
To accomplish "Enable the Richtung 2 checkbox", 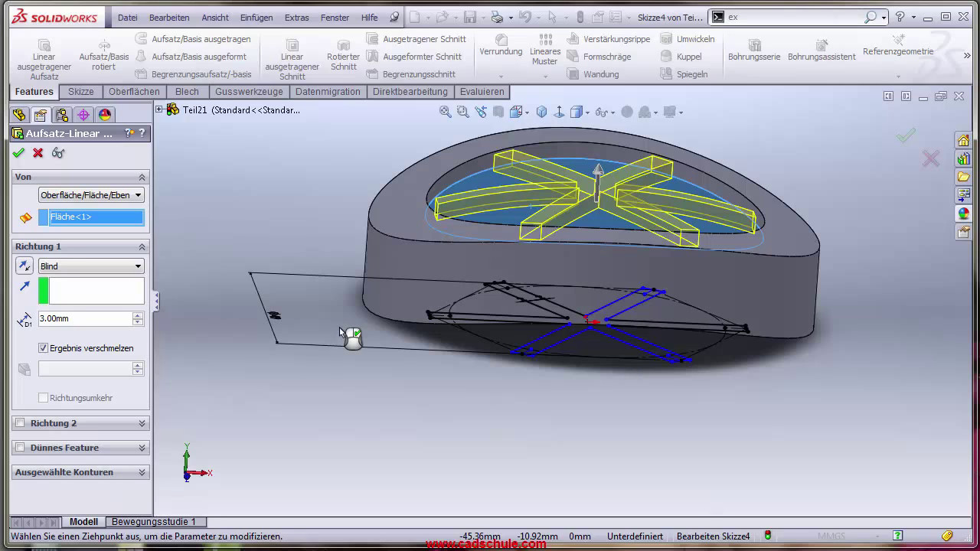I will tap(21, 423).
